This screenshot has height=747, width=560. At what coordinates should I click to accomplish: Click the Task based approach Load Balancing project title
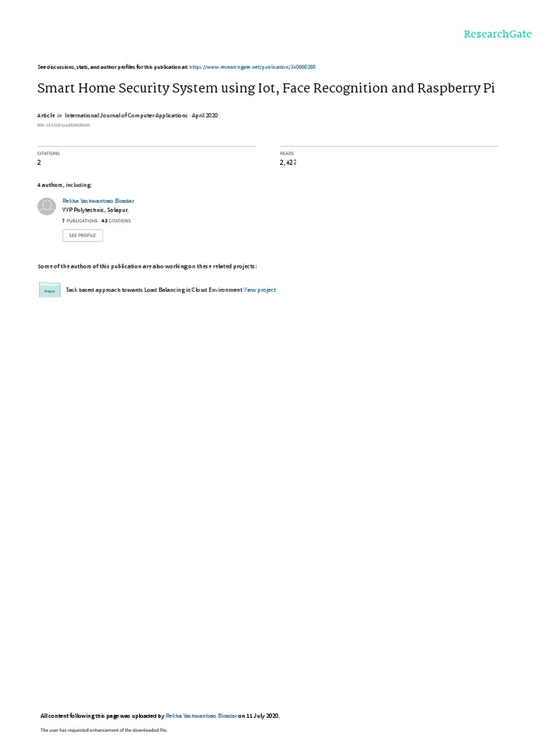155,290
